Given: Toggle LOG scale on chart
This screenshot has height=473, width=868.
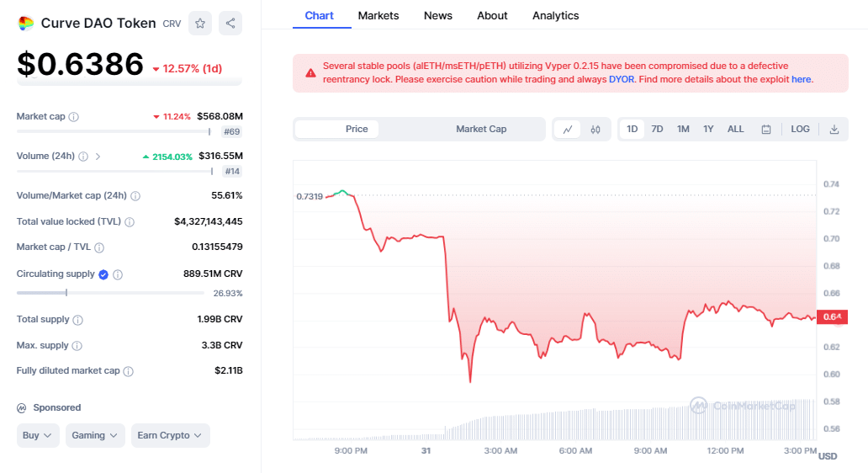Looking at the screenshot, I should coord(800,129).
